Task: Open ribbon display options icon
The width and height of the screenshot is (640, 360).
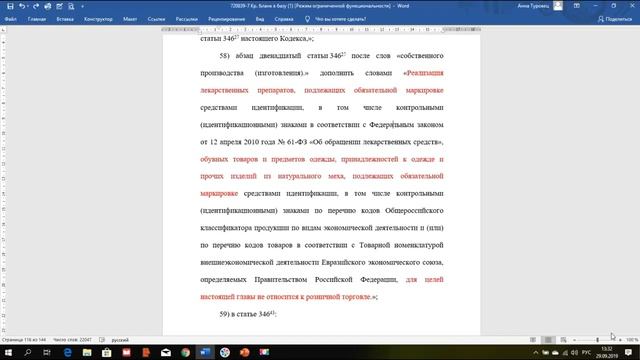Action: (577, 6)
